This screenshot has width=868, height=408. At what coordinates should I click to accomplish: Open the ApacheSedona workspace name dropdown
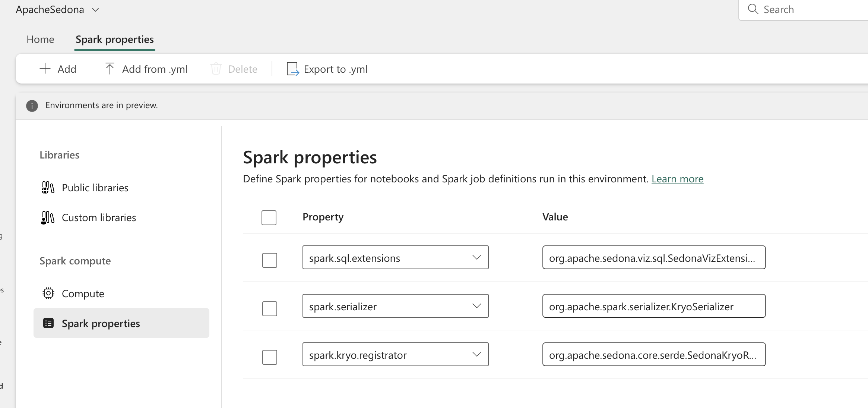click(x=95, y=10)
